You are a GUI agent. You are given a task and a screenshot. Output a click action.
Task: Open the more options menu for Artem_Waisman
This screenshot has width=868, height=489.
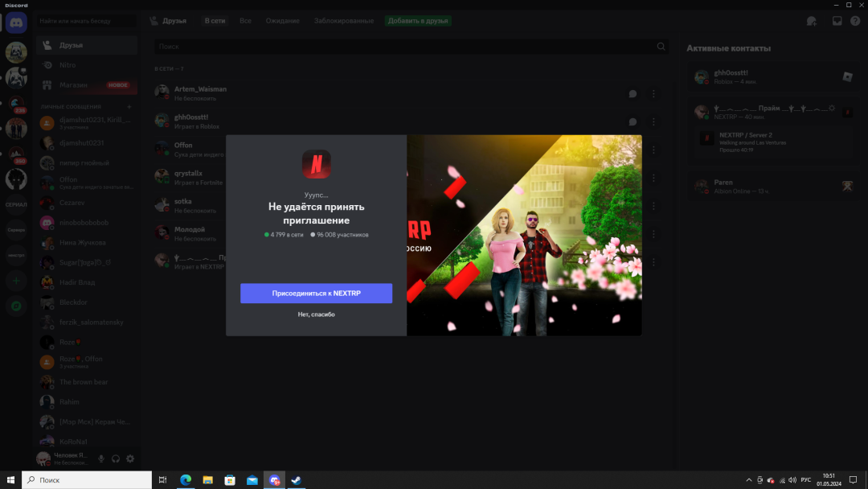click(653, 93)
